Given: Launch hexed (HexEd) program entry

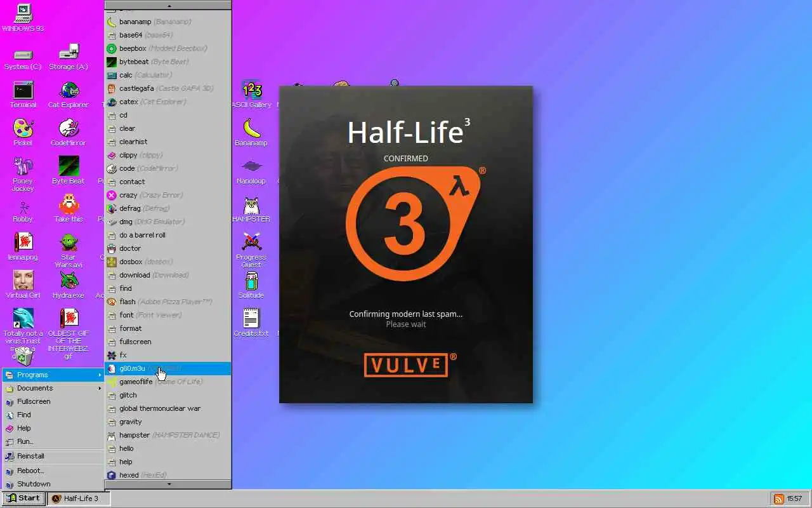Looking at the screenshot, I should click(x=168, y=475).
